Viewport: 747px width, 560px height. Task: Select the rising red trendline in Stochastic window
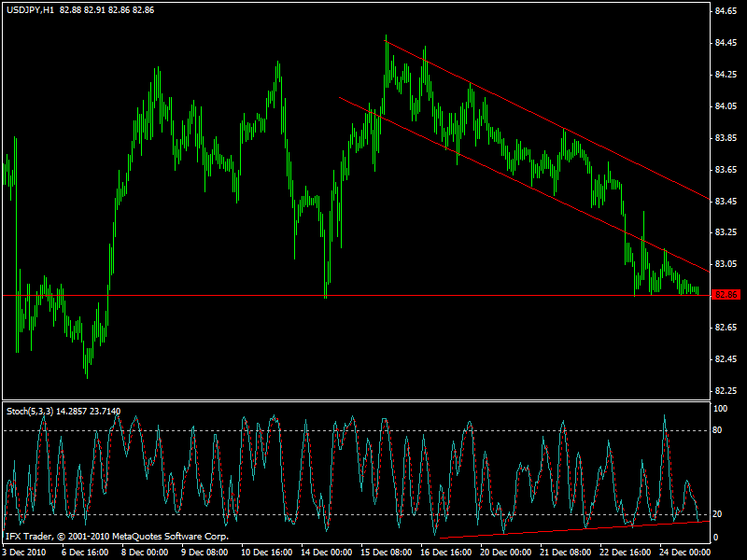click(560, 529)
